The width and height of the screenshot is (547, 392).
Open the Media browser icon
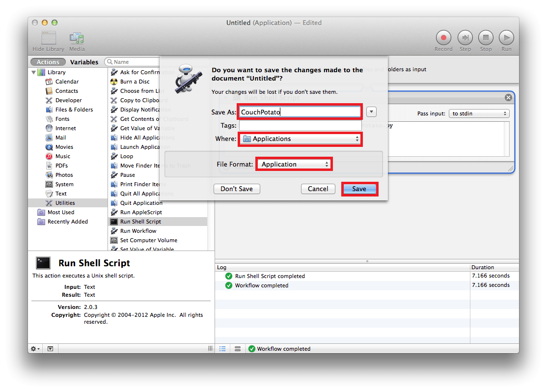pos(77,38)
